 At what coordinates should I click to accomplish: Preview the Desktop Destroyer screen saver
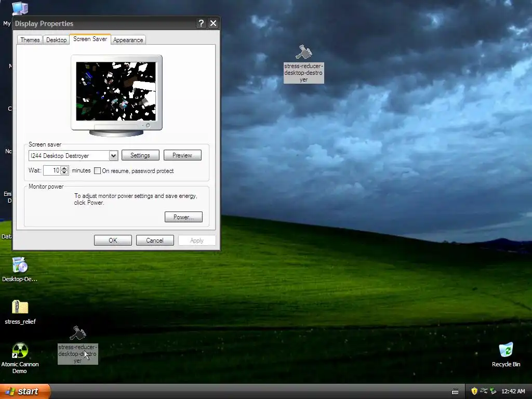(x=182, y=155)
